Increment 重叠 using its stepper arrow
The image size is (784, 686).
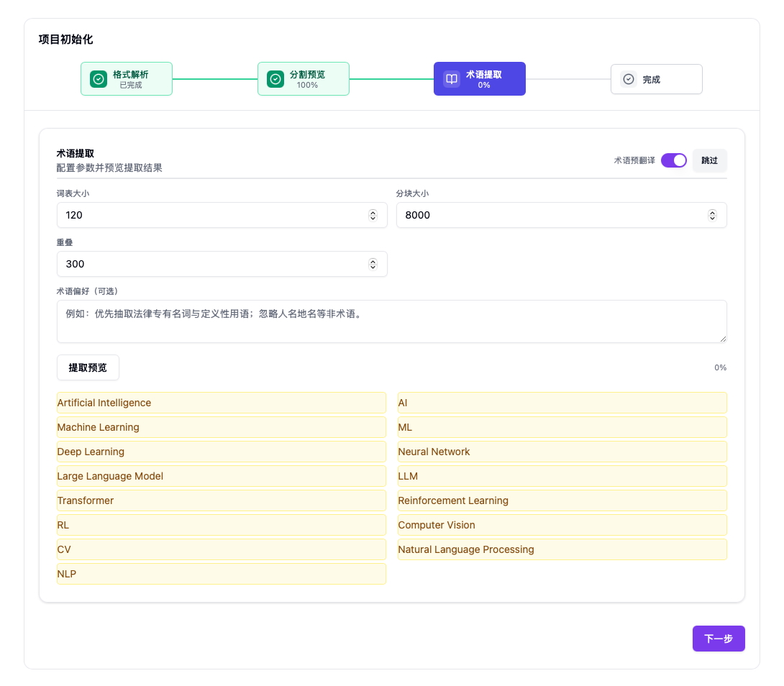[x=373, y=261]
